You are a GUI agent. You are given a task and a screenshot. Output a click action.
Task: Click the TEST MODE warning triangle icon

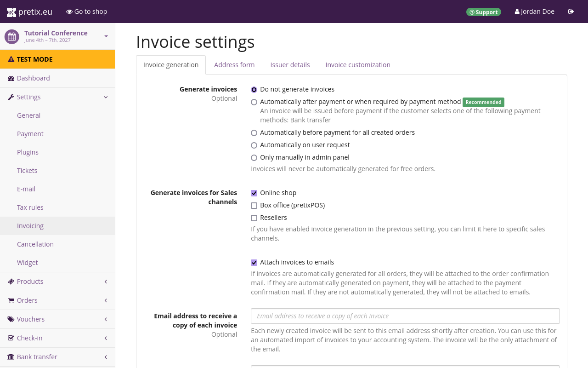point(11,59)
